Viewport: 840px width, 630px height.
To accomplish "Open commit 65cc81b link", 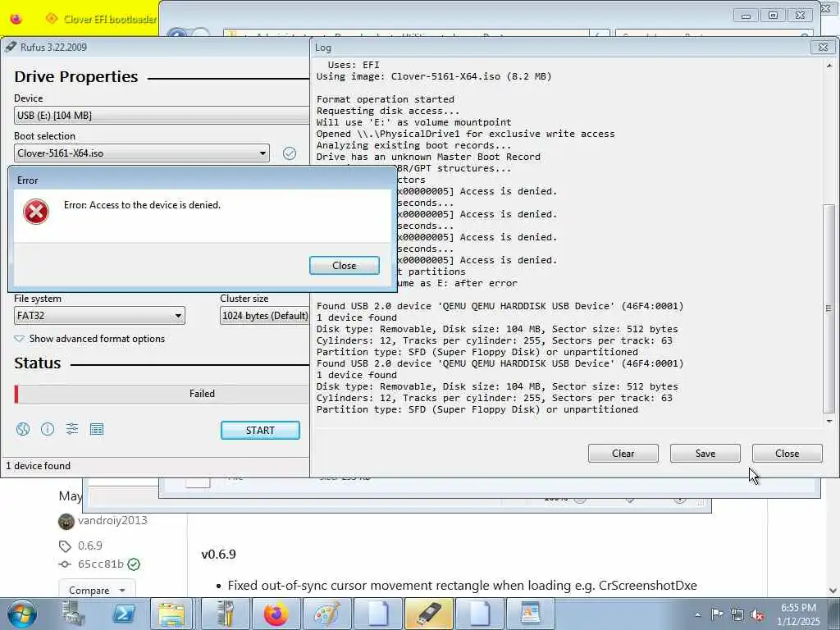I will pos(101,564).
